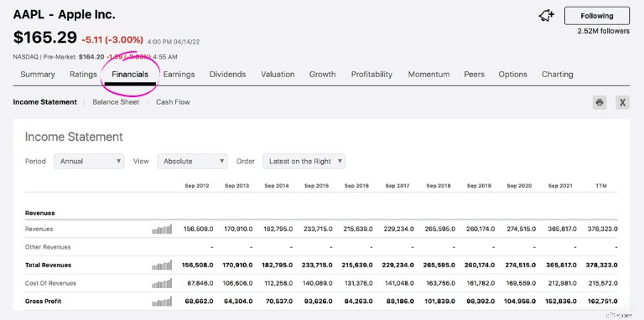Click the Income Statement panel heading
The width and height of the screenshot is (644, 320).
74,137
